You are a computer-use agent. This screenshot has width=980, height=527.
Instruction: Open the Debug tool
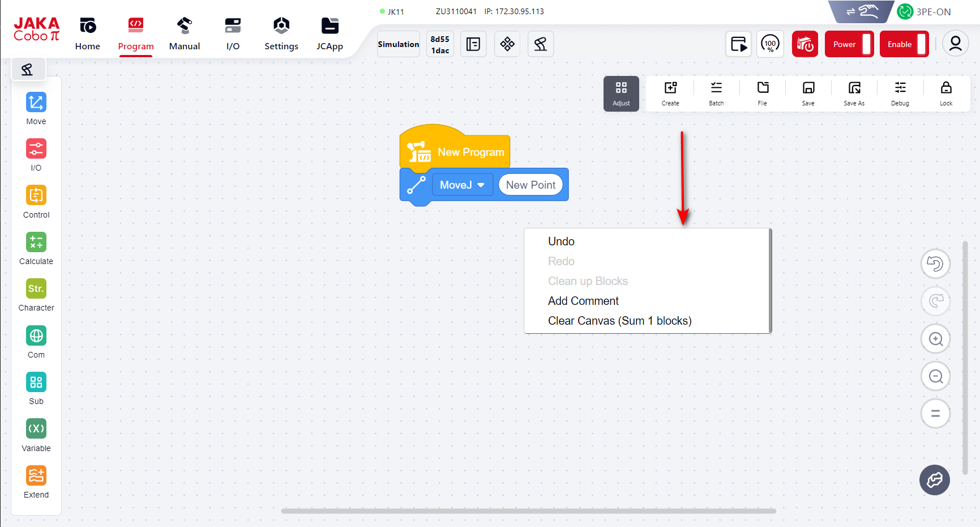pos(900,93)
